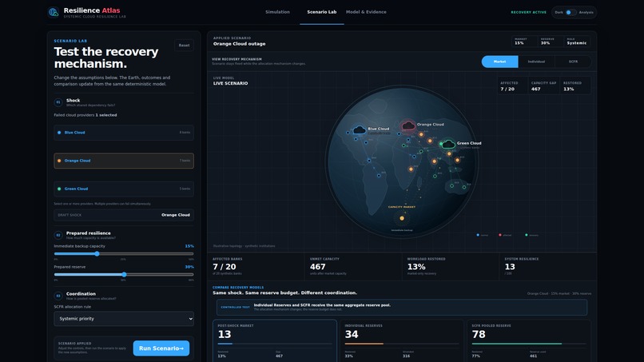Select the Orange Cloud icon on the globe
The image size is (644, 362).
pyautogui.click(x=408, y=125)
